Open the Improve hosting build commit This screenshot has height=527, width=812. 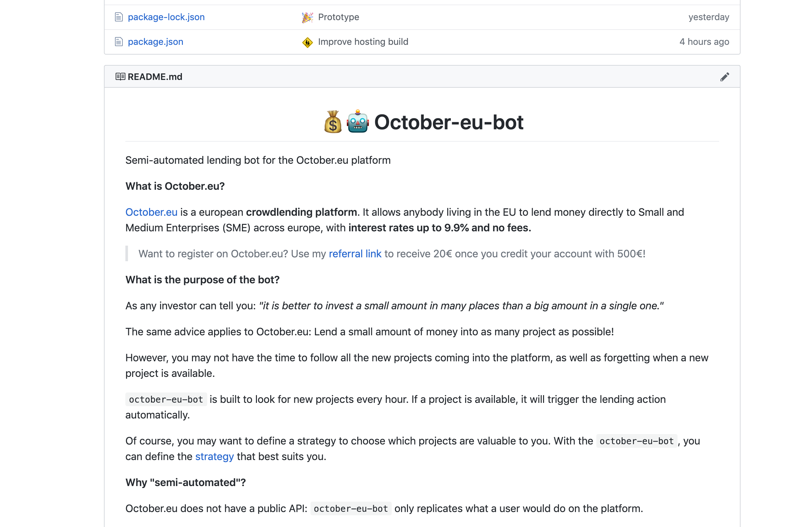pyautogui.click(x=363, y=42)
